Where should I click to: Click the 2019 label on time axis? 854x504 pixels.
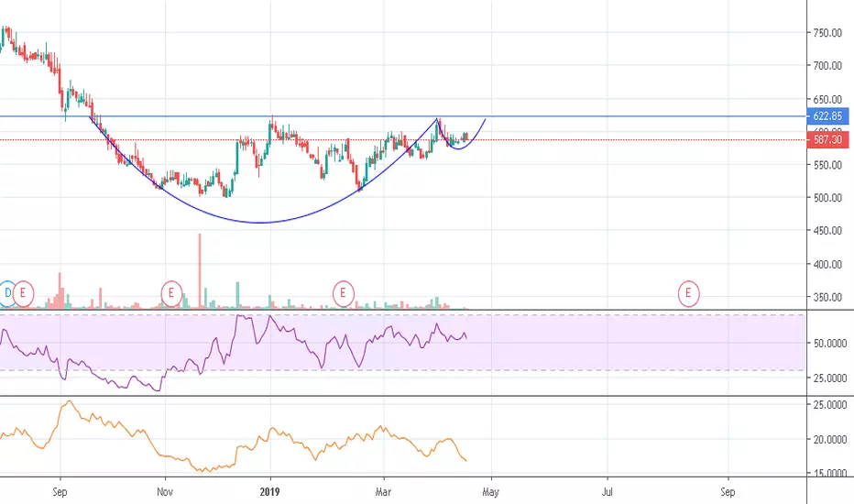tap(269, 492)
